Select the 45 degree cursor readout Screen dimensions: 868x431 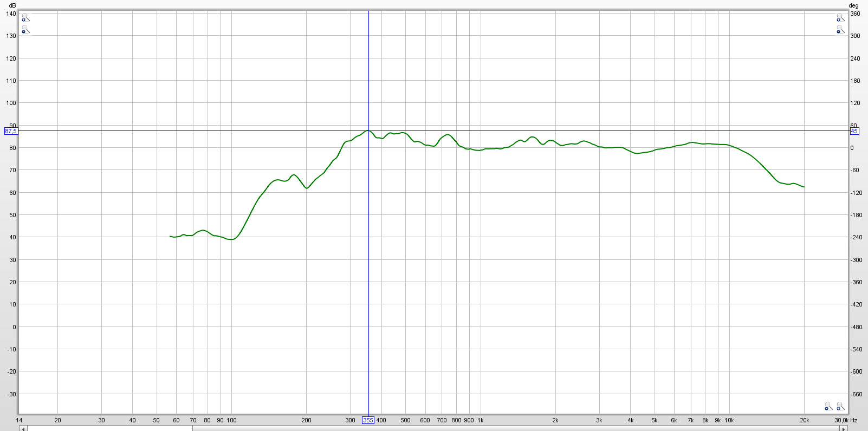coord(854,131)
